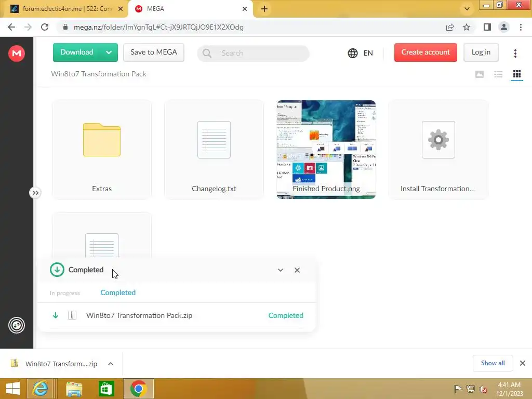
Task: Click the Create account button
Action: 425,52
